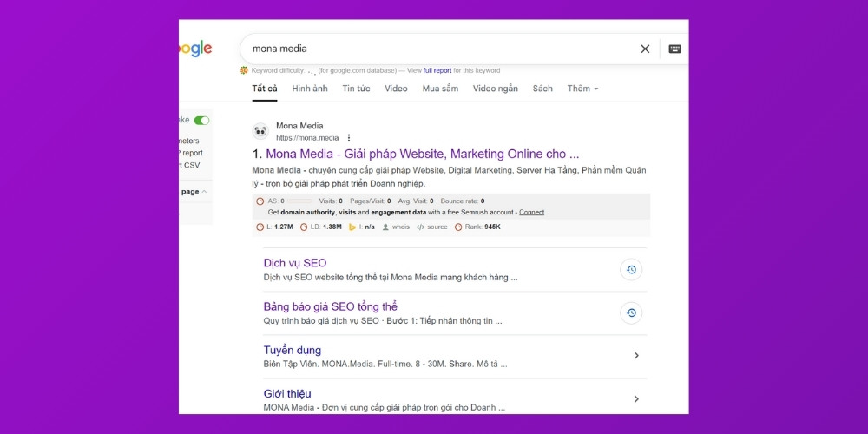Switch to the Video tab

pos(397,89)
